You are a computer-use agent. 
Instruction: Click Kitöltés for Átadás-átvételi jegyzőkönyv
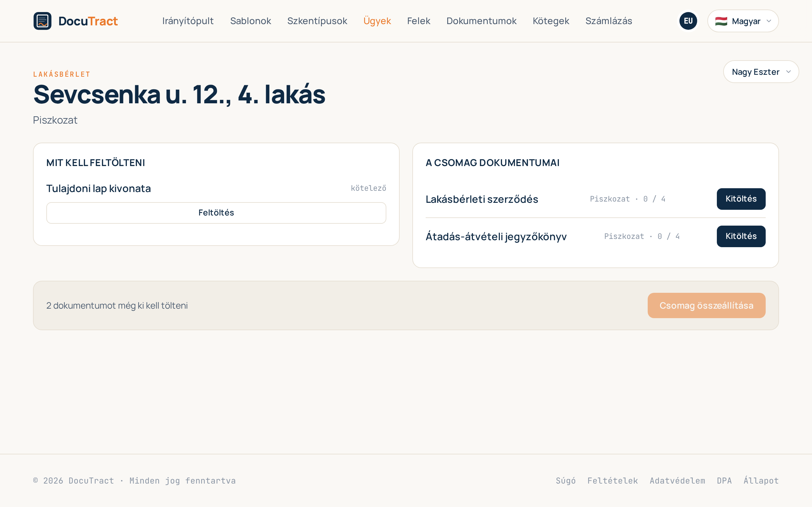point(741,236)
